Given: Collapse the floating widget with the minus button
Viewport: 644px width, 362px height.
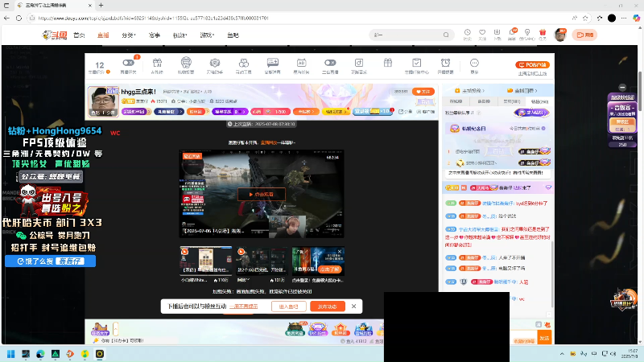Looking at the screenshot, I should pos(622,87).
